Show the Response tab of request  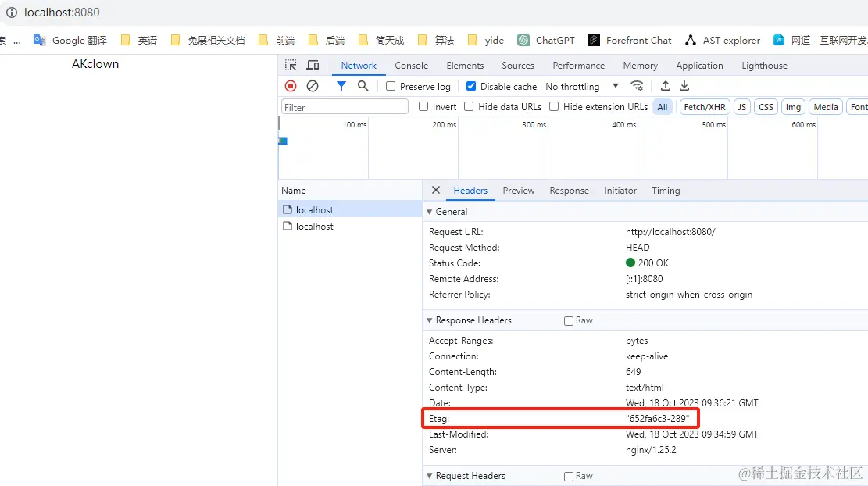[x=569, y=191]
